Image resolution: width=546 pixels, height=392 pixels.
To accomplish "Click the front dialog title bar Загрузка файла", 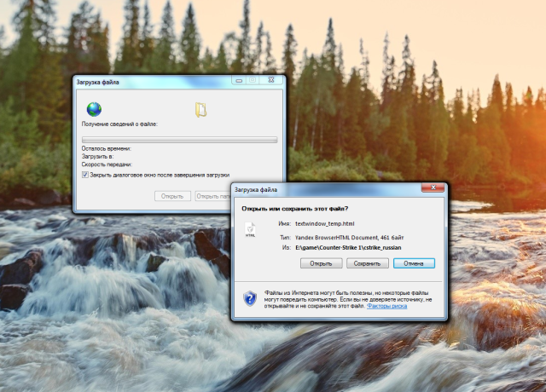I will pyautogui.click(x=256, y=189).
